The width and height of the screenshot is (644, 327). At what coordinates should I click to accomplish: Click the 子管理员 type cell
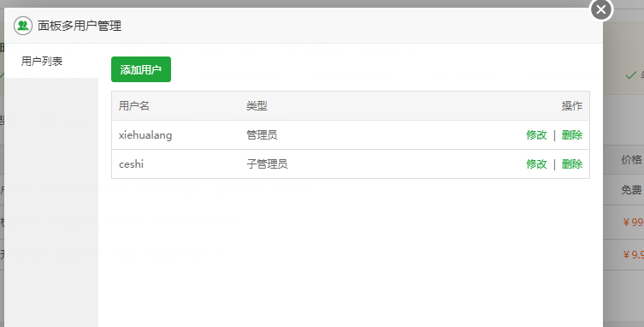[x=267, y=164]
